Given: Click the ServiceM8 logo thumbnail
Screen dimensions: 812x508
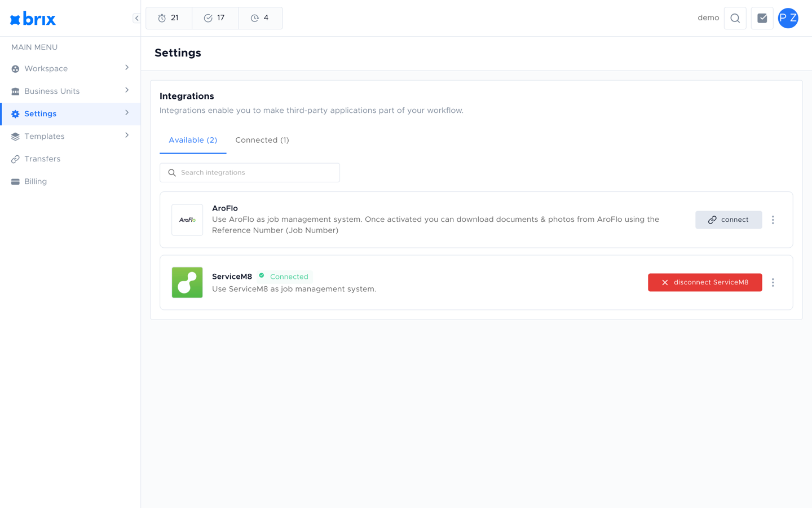Looking at the screenshot, I should click(x=187, y=282).
